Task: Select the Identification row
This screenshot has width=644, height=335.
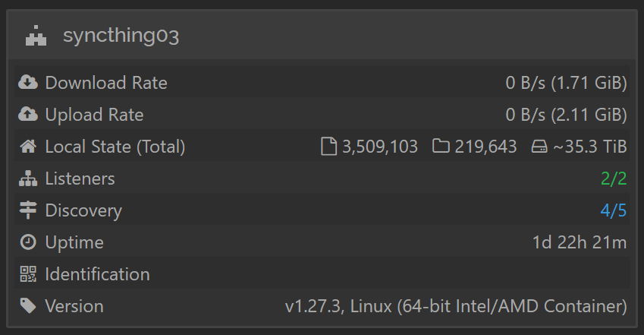Action: click(322, 274)
